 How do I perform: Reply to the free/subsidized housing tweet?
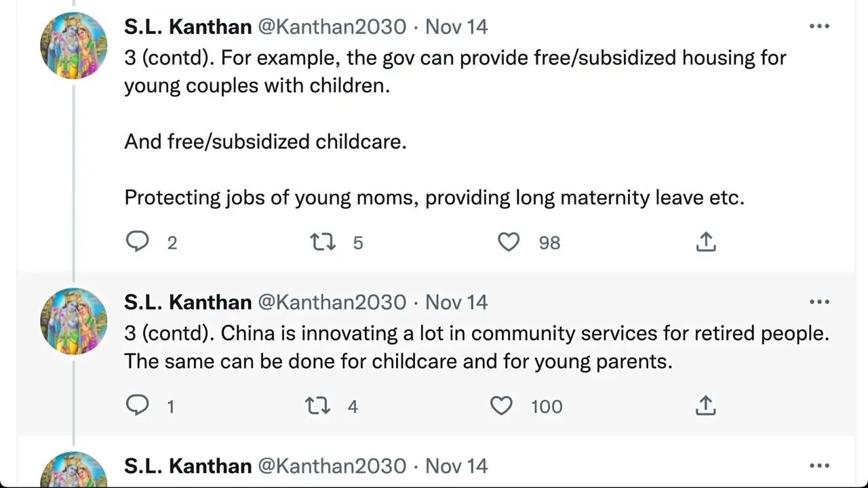138,242
